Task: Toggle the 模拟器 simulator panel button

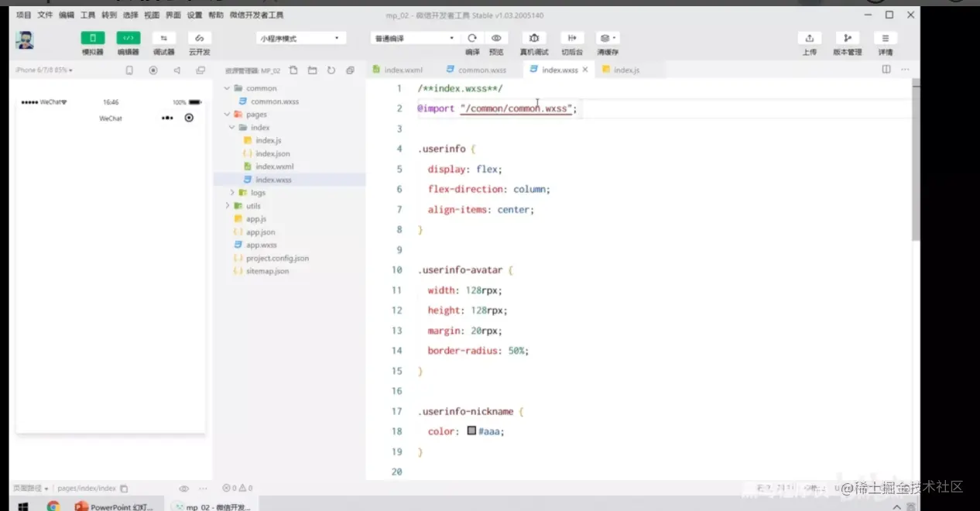Action: point(93,39)
